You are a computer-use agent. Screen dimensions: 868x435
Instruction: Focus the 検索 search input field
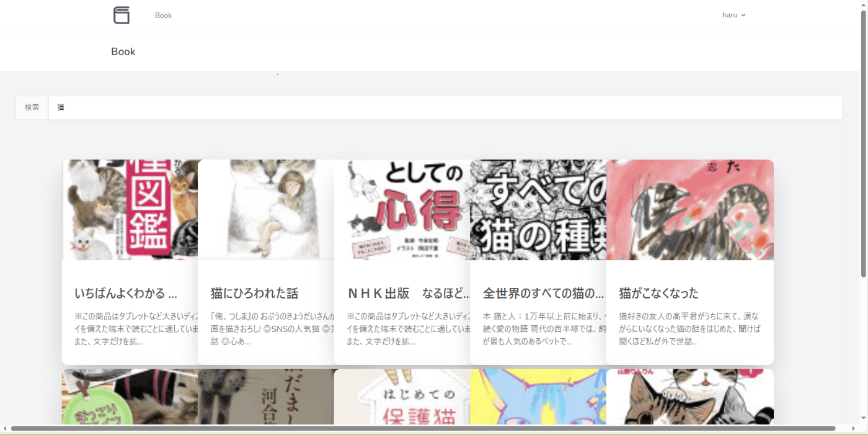coord(445,107)
